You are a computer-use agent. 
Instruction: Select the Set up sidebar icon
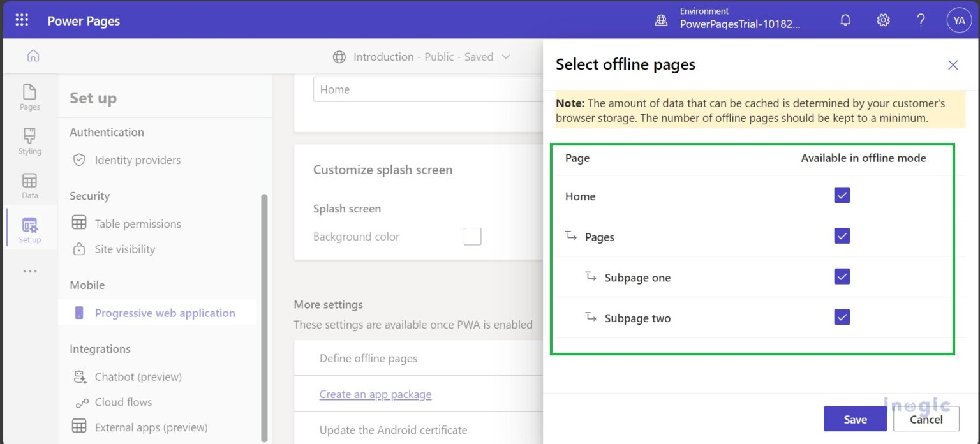[29, 228]
